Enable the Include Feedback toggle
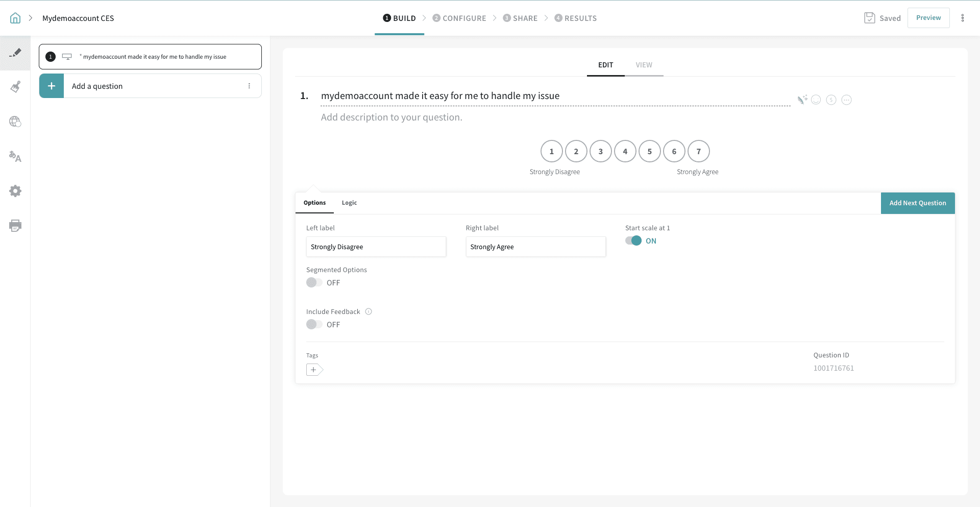 pos(314,325)
